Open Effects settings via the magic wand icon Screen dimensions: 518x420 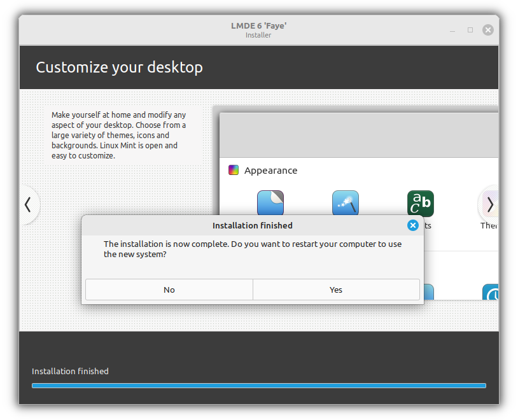pos(346,202)
